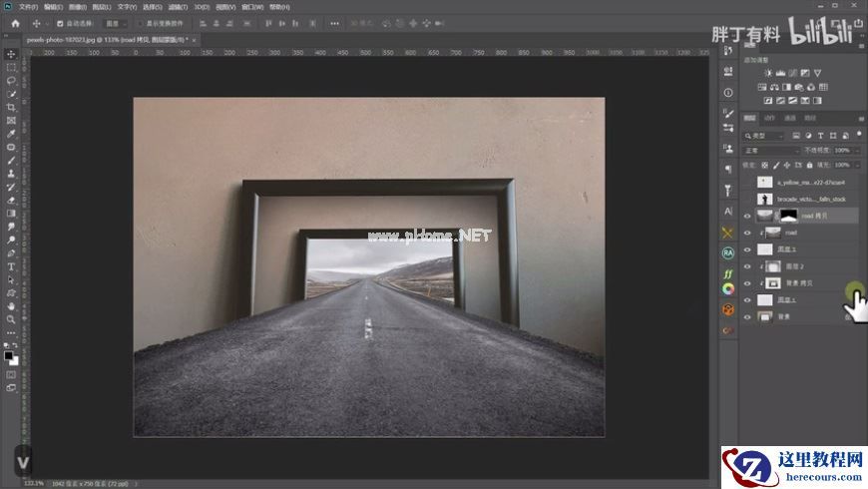Click the zoom percentage in status bar

[x=33, y=483]
